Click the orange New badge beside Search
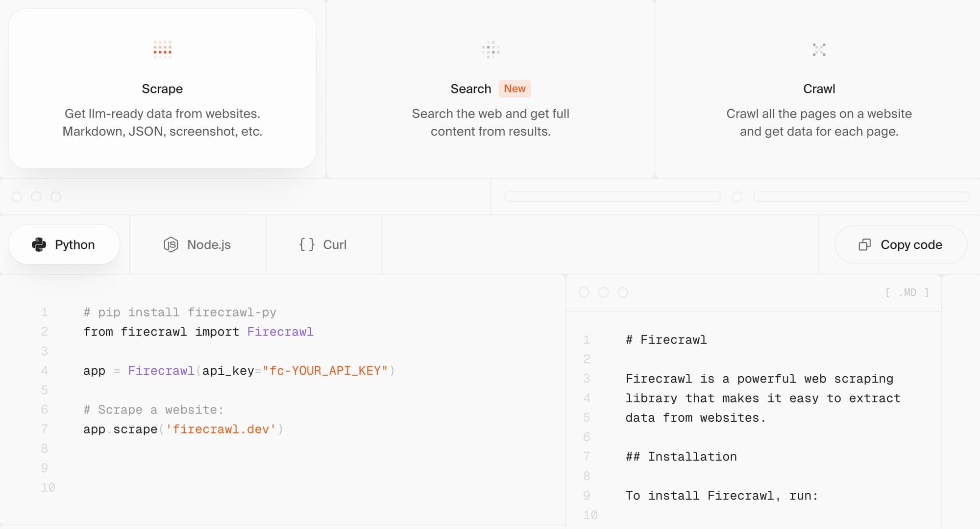The image size is (980, 529). pyautogui.click(x=514, y=89)
